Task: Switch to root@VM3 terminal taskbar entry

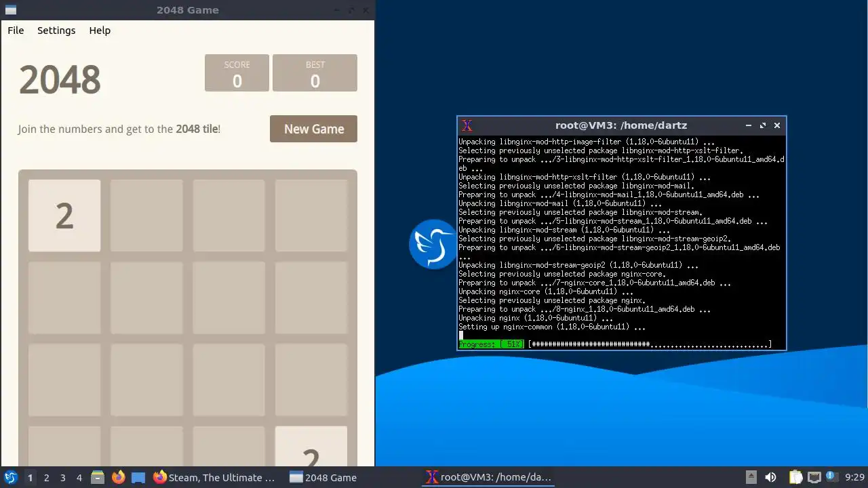Action: pos(489,477)
